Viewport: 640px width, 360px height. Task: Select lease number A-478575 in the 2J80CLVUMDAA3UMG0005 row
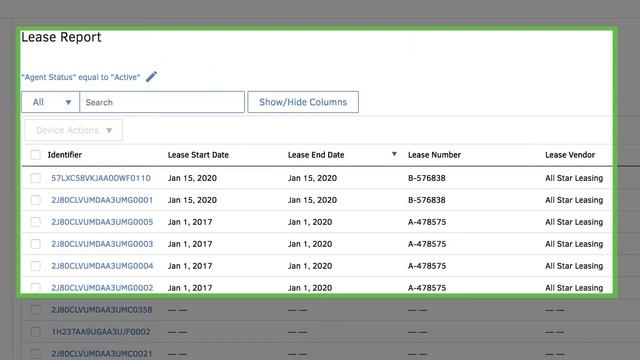click(427, 222)
